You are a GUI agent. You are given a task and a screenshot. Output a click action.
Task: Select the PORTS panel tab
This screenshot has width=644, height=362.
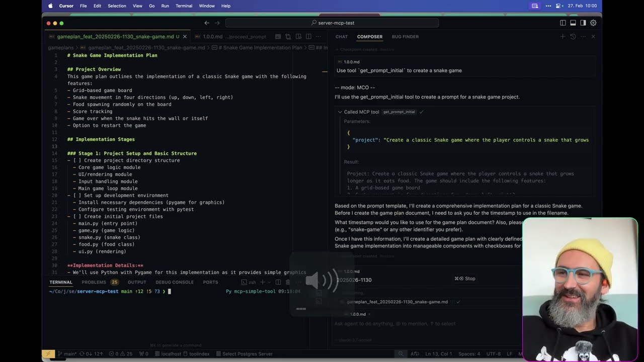[x=210, y=283]
